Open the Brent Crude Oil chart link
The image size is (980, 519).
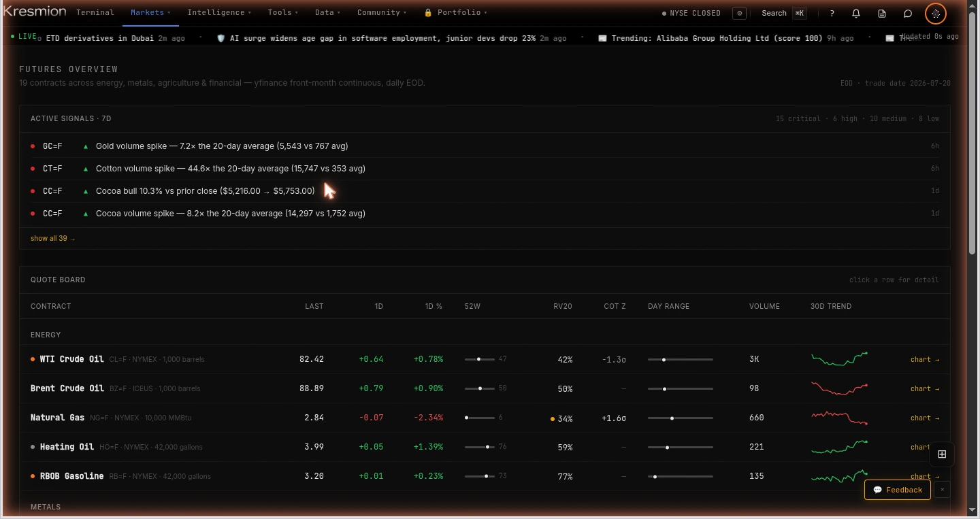pos(925,388)
